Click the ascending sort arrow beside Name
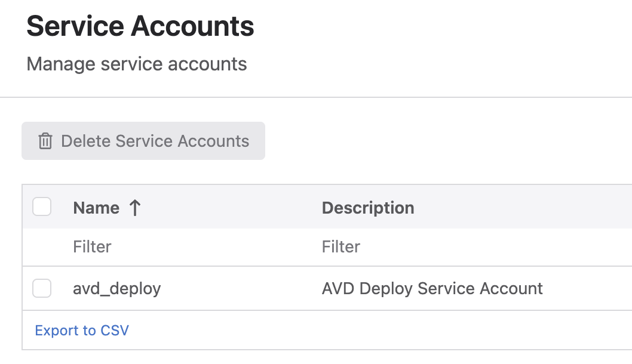 135,208
